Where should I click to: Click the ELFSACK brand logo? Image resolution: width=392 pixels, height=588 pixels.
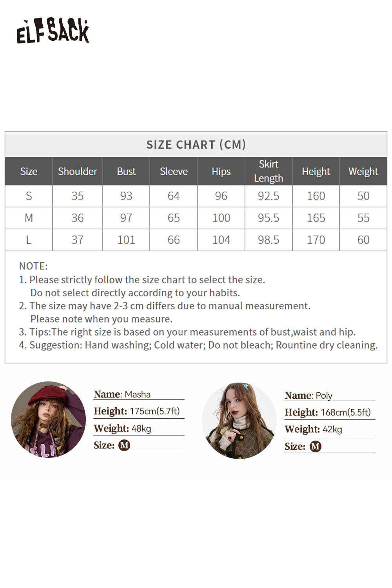tap(53, 31)
